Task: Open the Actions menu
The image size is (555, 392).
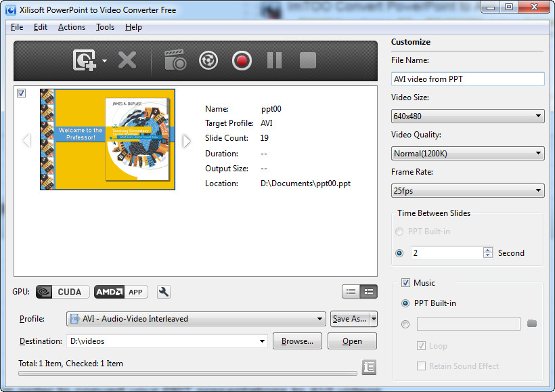Action: click(71, 27)
